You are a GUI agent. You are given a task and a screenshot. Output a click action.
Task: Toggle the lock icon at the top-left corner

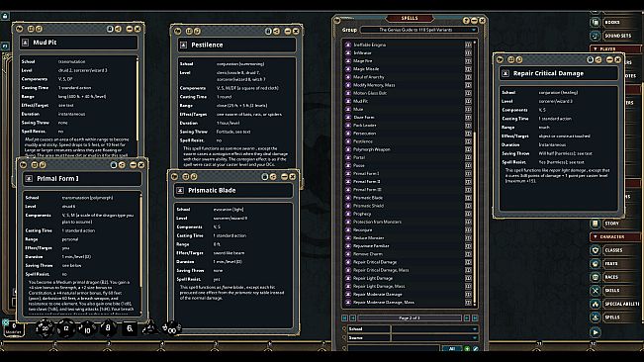click(5, 16)
